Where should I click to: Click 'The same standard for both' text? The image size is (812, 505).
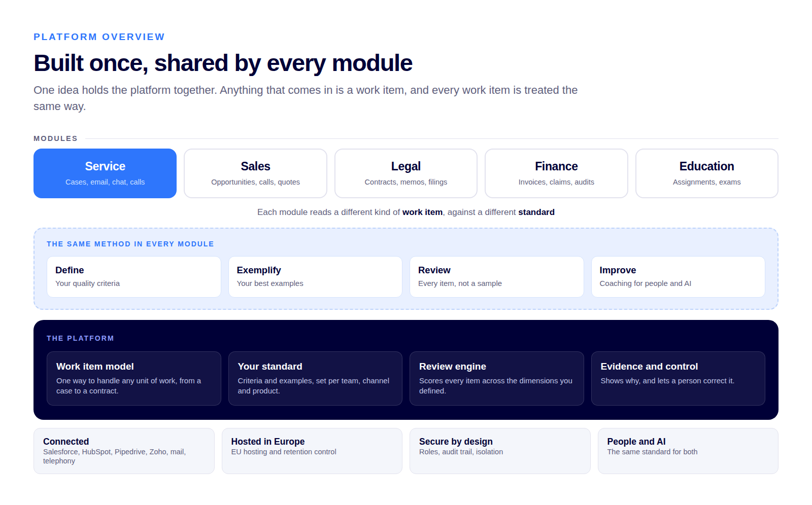point(652,452)
